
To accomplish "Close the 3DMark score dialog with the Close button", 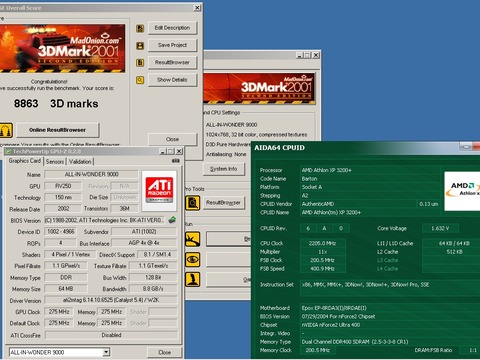I will [172, 139].
